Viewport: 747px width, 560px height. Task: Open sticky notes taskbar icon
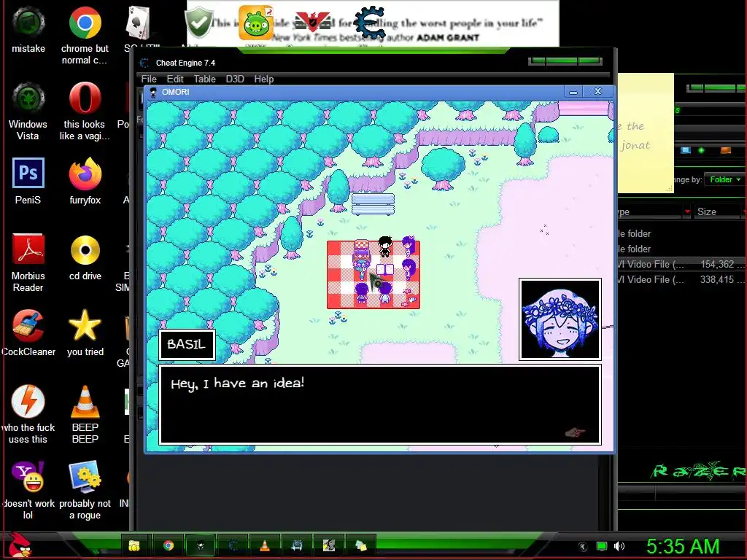[361, 545]
